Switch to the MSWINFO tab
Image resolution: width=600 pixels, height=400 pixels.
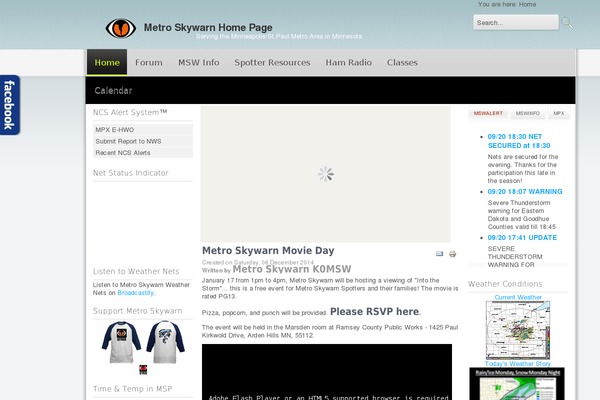click(x=528, y=113)
